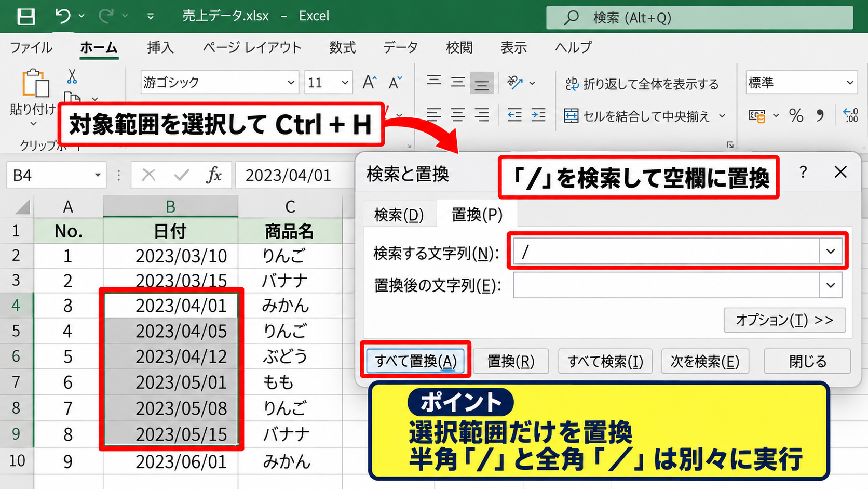Cut the selection with the scissors icon
Screen dimensions: 868x489
72,77
